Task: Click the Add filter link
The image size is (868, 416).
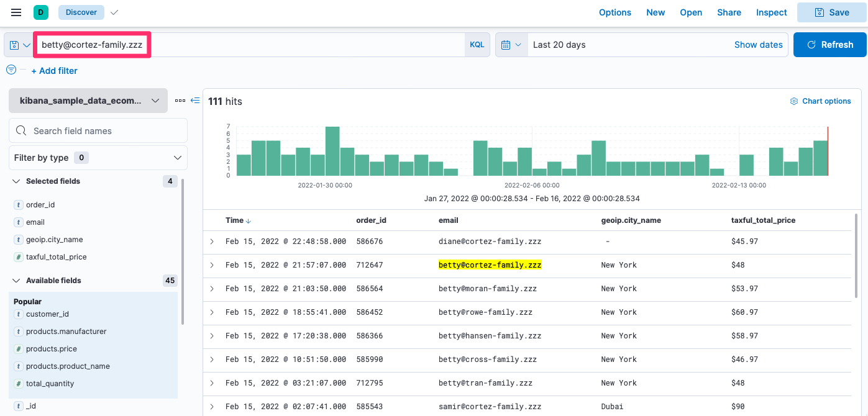Action: pyautogui.click(x=55, y=71)
